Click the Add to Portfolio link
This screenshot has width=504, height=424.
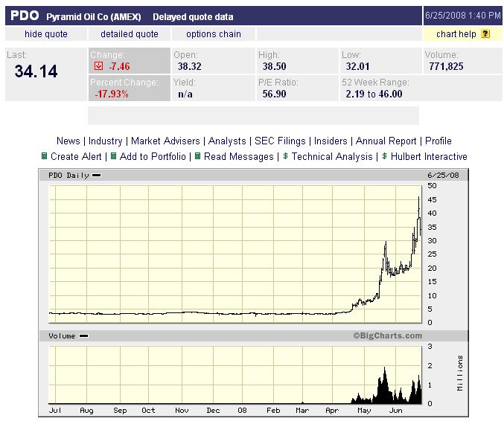(153, 156)
